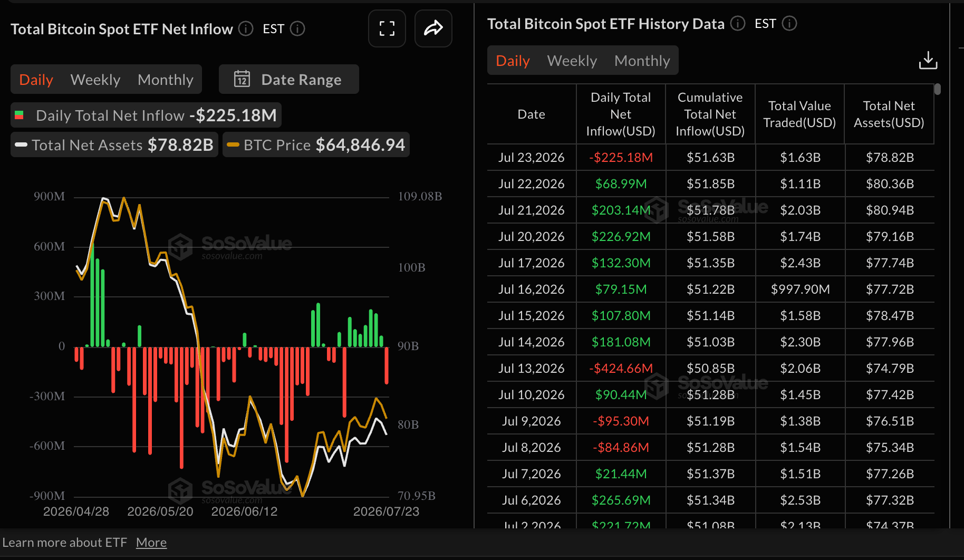Show info for Total Bitcoin Spot ETF Net Inflow
This screenshot has height=560, width=964.
tap(246, 28)
